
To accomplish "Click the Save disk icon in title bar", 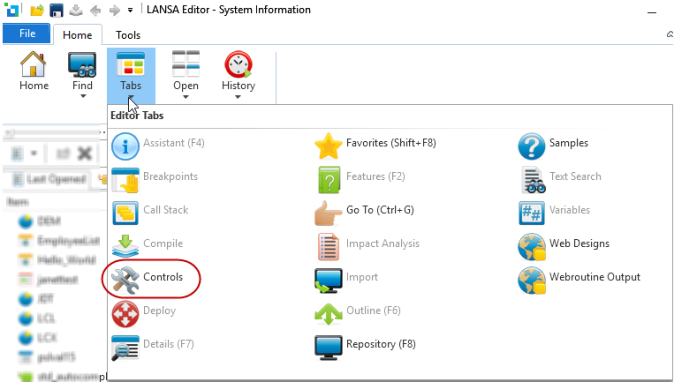I will [x=56, y=10].
